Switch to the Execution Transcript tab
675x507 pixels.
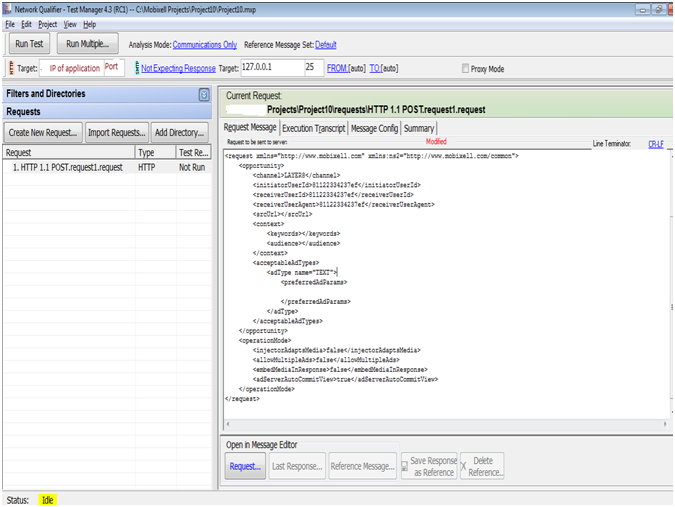pos(314,128)
